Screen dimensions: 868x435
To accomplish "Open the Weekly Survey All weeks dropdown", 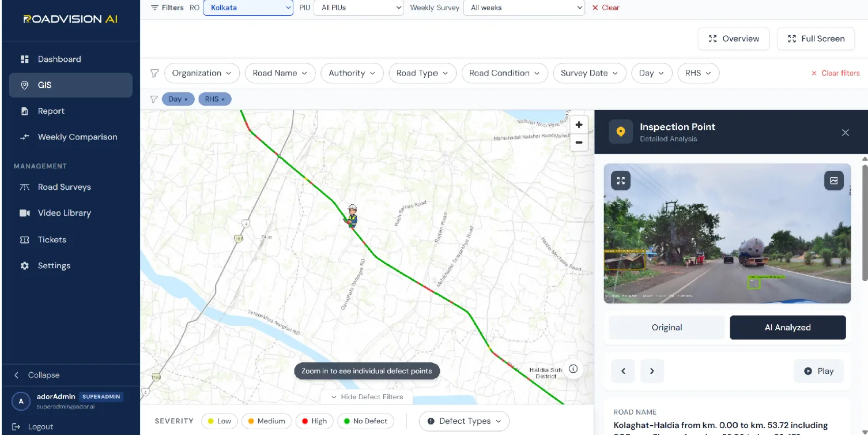I will click(524, 7).
